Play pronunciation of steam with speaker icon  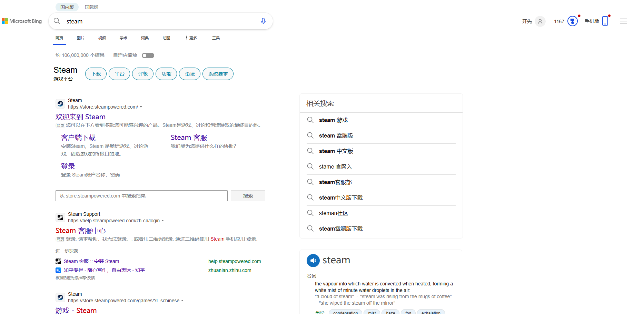(313, 261)
